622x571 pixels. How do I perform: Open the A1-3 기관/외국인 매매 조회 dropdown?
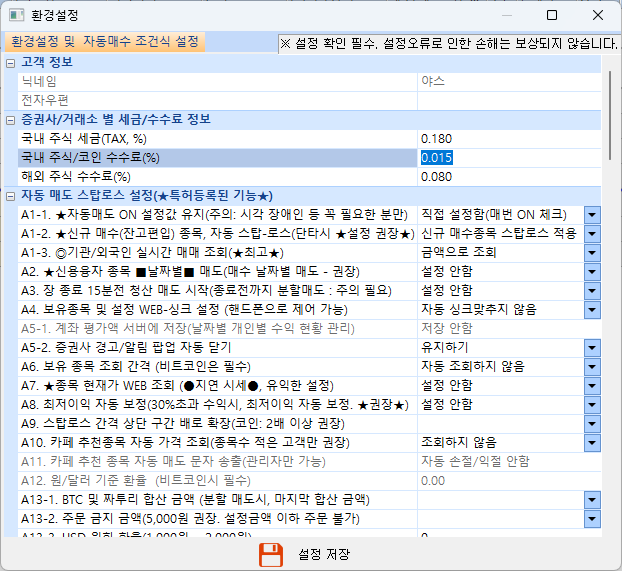(x=591, y=252)
